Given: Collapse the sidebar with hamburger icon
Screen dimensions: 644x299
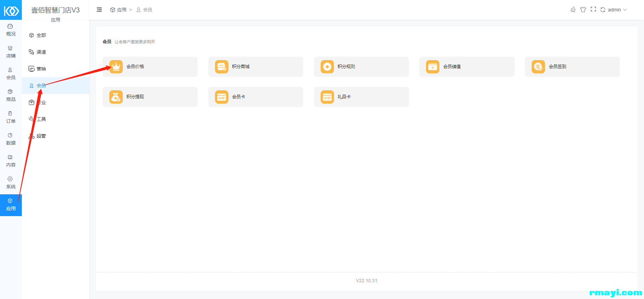Looking at the screenshot, I should coord(99,10).
